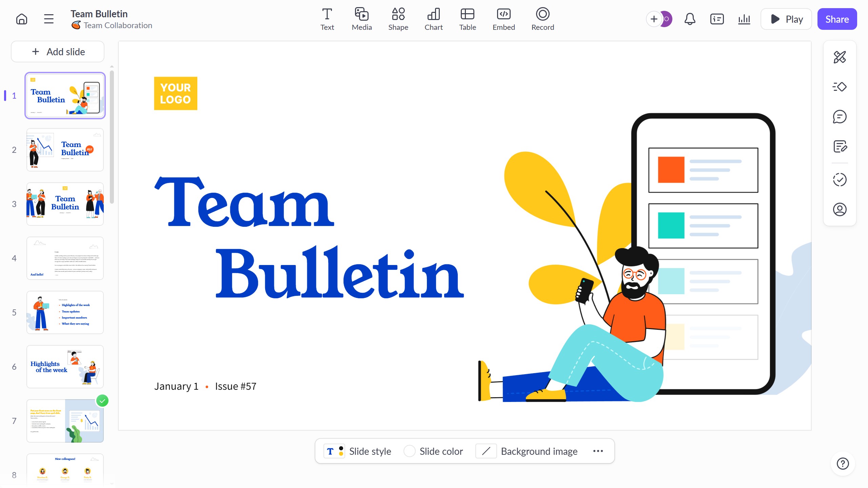The image size is (868, 488).
Task: Open the comments panel icon
Action: pos(840,117)
